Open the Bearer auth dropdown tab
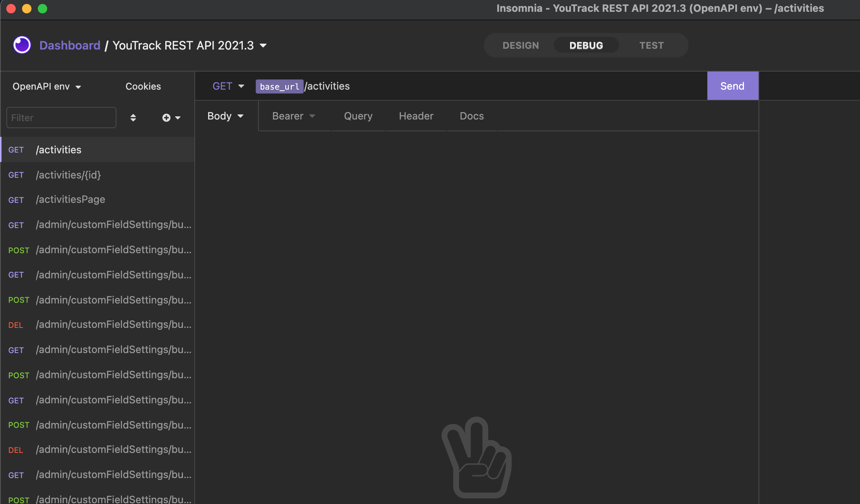Viewport: 860px width, 504px height. click(x=294, y=116)
